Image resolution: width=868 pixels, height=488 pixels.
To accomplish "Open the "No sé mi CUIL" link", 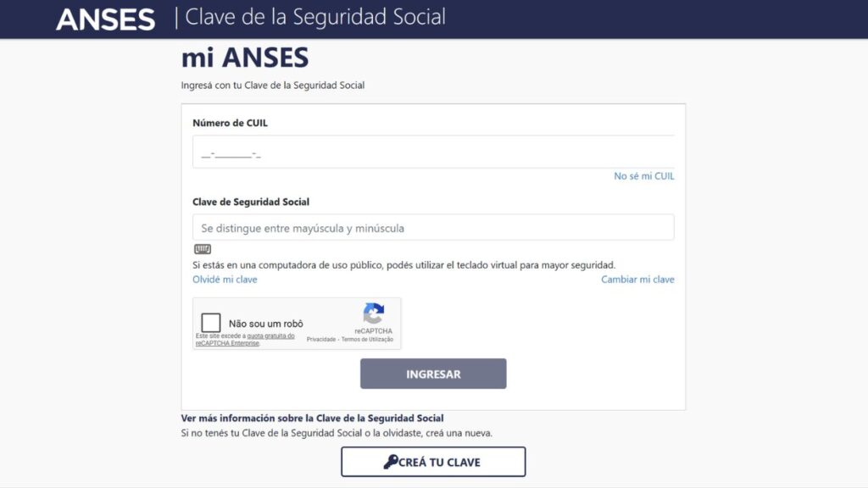I will [644, 176].
